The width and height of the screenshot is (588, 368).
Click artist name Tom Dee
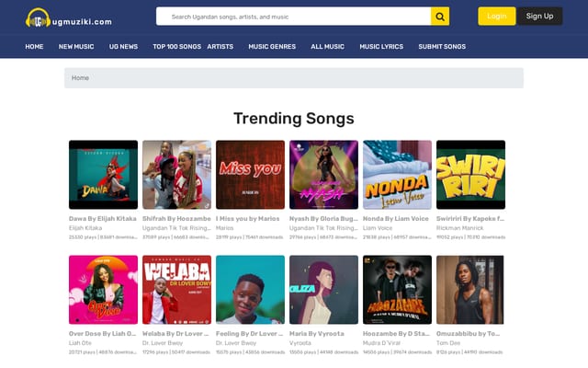pos(448,343)
